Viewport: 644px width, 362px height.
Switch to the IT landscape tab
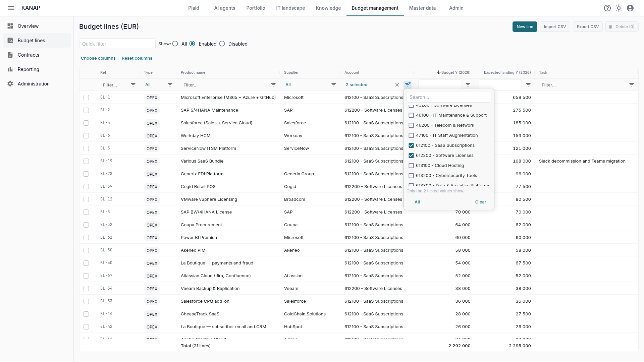pyautogui.click(x=290, y=8)
